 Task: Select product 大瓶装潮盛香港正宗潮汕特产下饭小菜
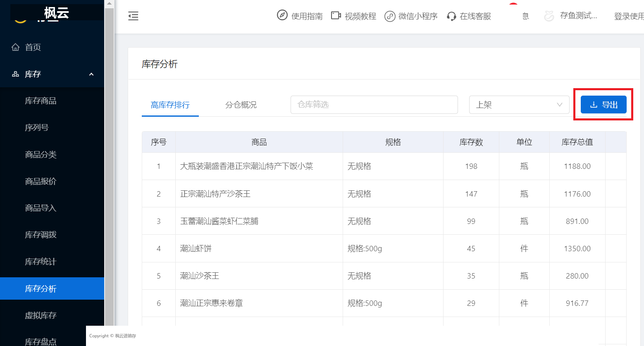(247, 166)
